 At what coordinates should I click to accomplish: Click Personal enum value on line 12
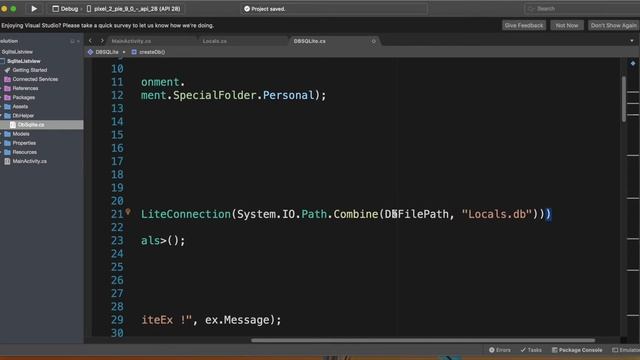288,95
